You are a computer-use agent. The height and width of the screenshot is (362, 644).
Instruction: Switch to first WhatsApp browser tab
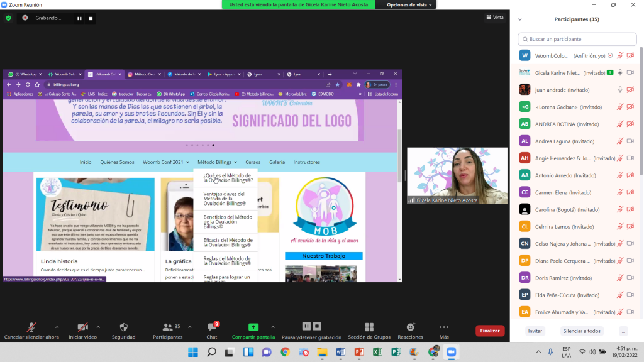click(x=25, y=74)
